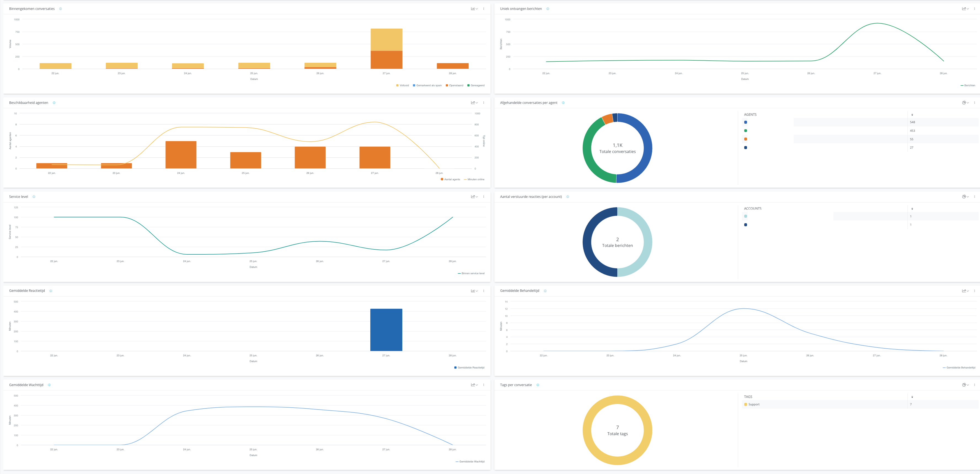Open more options for Aantal verstuurde reacties panel

[x=974, y=196]
